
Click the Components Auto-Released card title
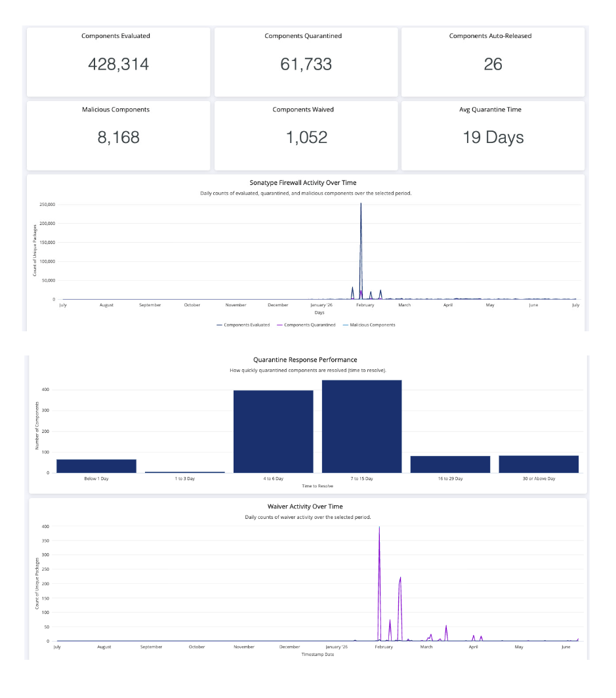click(490, 36)
